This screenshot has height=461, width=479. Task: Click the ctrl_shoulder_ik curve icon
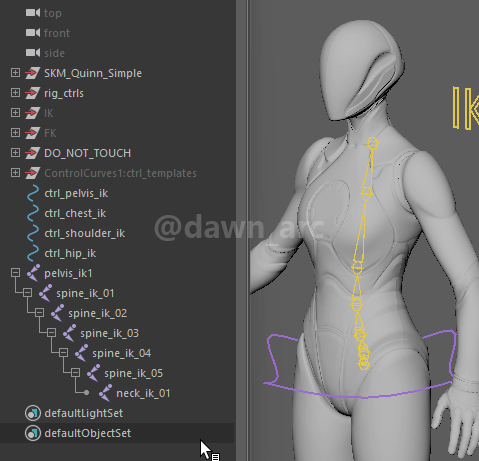(33, 233)
